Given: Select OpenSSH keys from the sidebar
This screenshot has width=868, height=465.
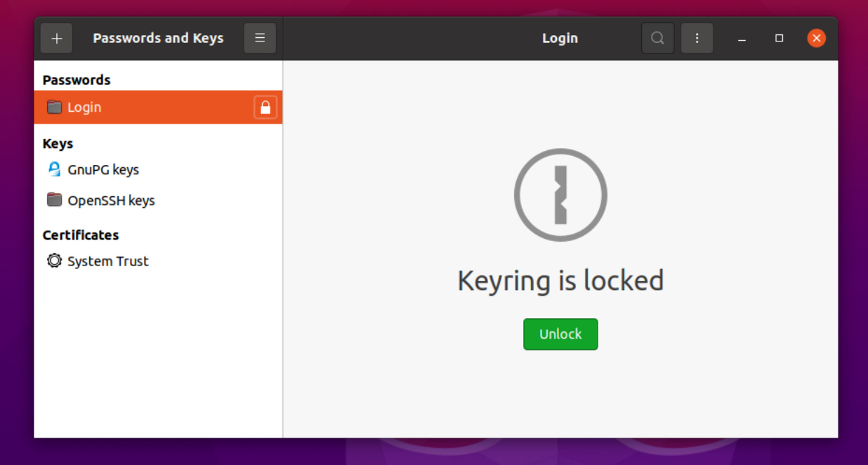Looking at the screenshot, I should (x=110, y=200).
